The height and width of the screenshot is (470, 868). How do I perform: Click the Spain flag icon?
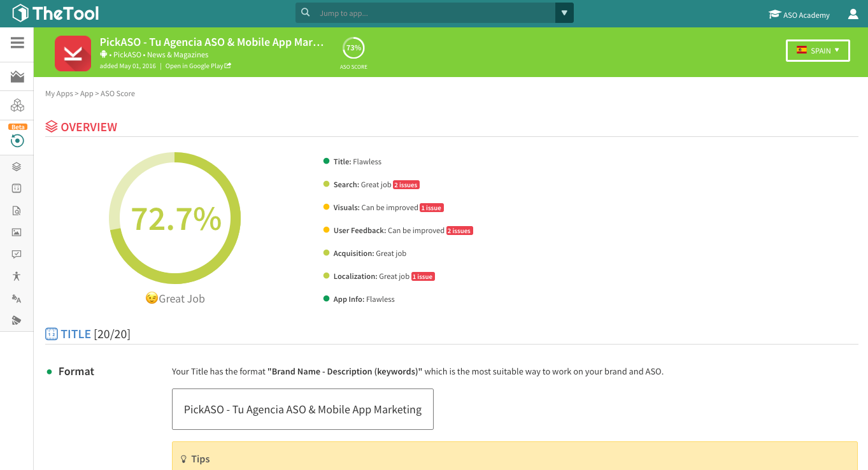click(802, 50)
